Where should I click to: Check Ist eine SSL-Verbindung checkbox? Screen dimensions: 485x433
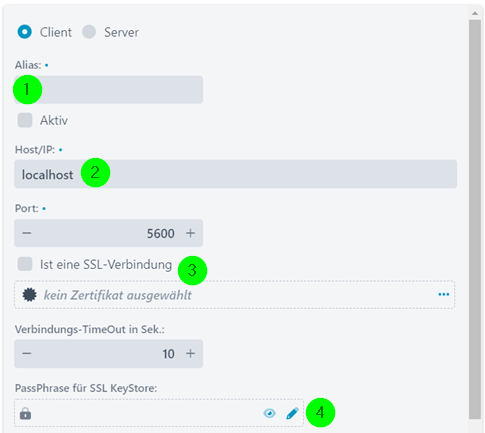(25, 264)
